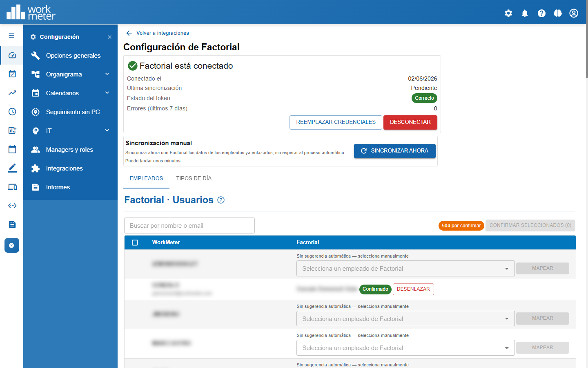Switch to the EMPLEADOS tab
Viewport: 588px width, 368px height.
point(146,179)
